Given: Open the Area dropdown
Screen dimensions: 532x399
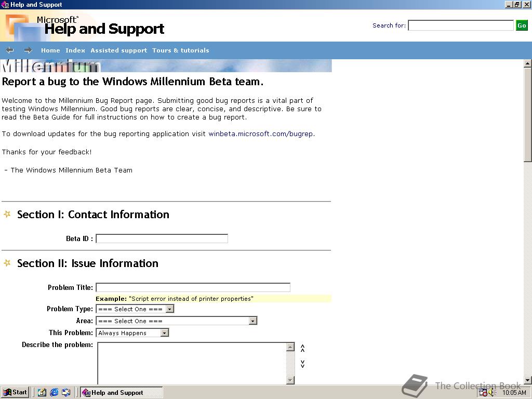Looking at the screenshot, I should (x=177, y=321).
